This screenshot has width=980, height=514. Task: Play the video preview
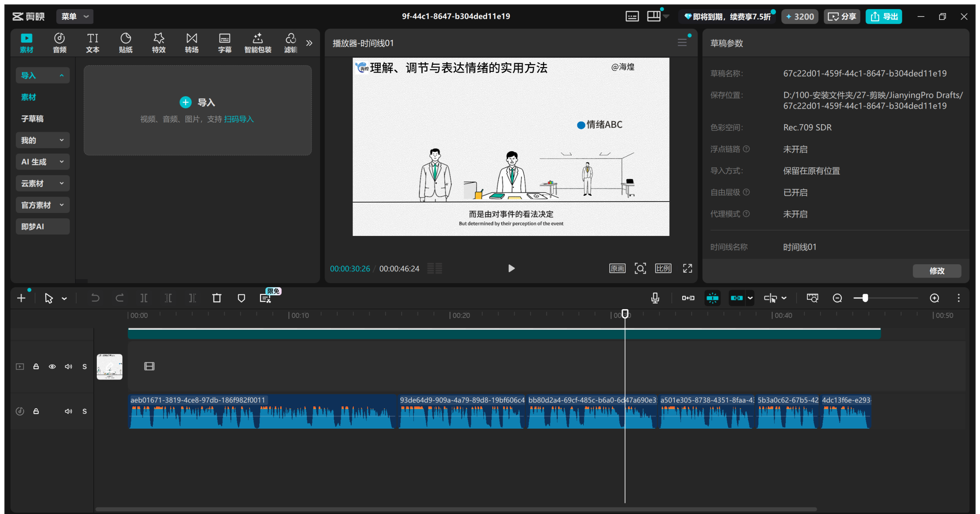pos(511,268)
